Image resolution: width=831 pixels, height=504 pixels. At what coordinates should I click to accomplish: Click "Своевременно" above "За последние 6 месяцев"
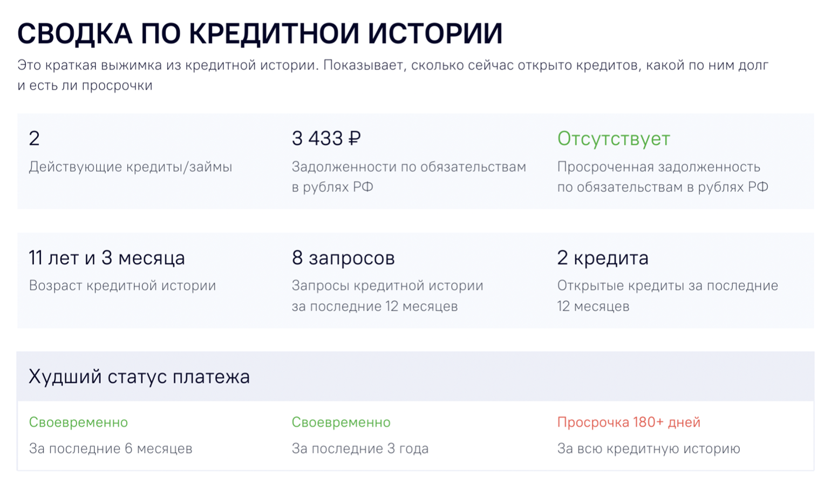(78, 422)
